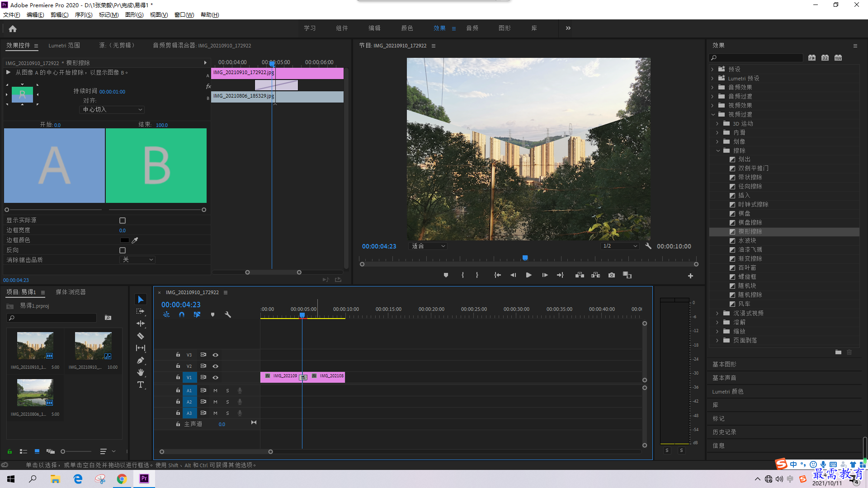Open Lumetri 颜色 panel

tap(728, 391)
